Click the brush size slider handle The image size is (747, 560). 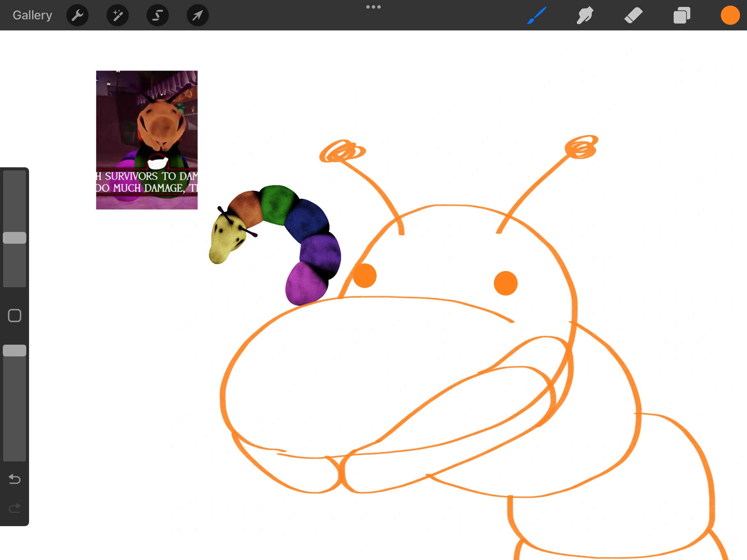(x=15, y=238)
